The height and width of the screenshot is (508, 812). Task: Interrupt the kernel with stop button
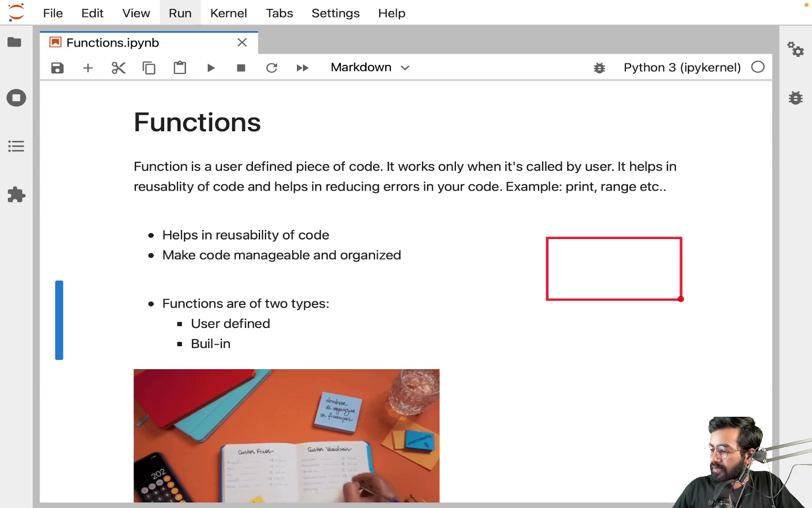241,68
